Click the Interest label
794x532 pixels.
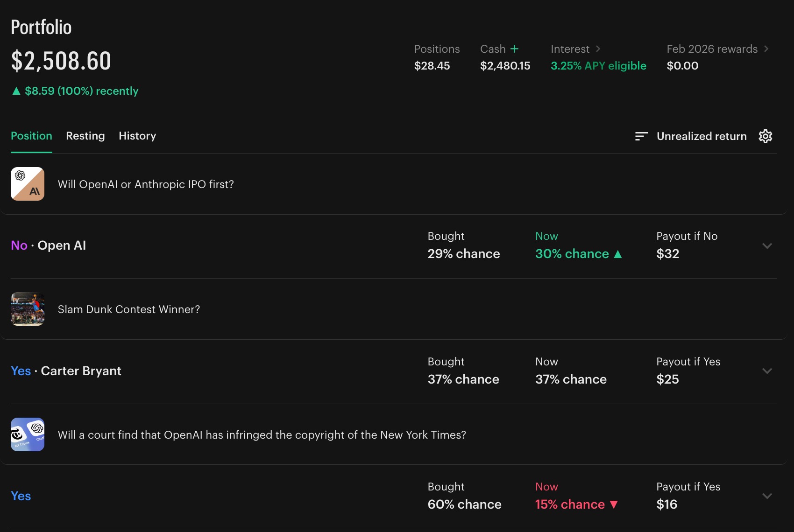tap(570, 49)
